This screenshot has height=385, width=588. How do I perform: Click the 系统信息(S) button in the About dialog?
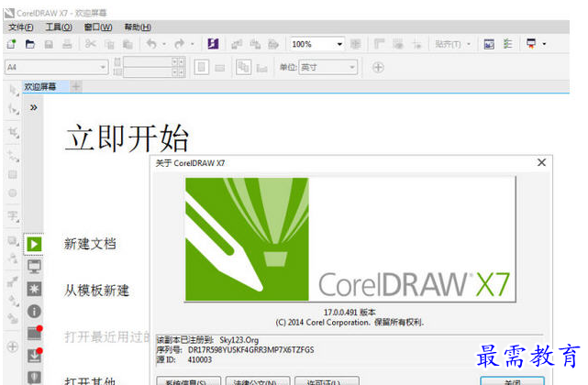point(189,381)
